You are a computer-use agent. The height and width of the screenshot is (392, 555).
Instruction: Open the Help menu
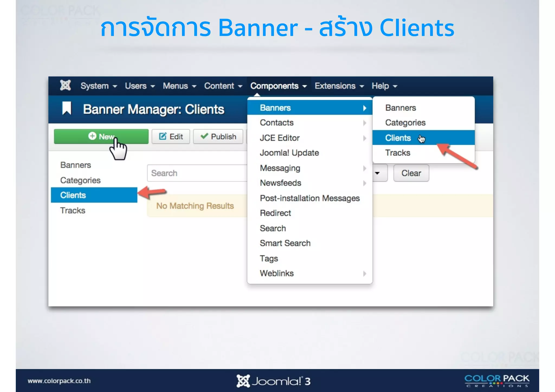384,86
